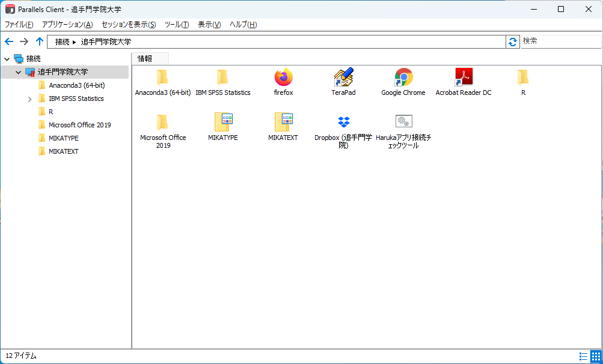603x364 pixels.
Task: Open the ツール(T) menu
Action: click(177, 25)
